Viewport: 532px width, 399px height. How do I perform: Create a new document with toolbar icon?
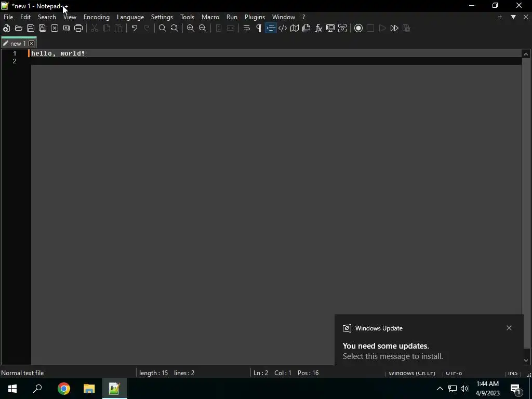point(6,28)
